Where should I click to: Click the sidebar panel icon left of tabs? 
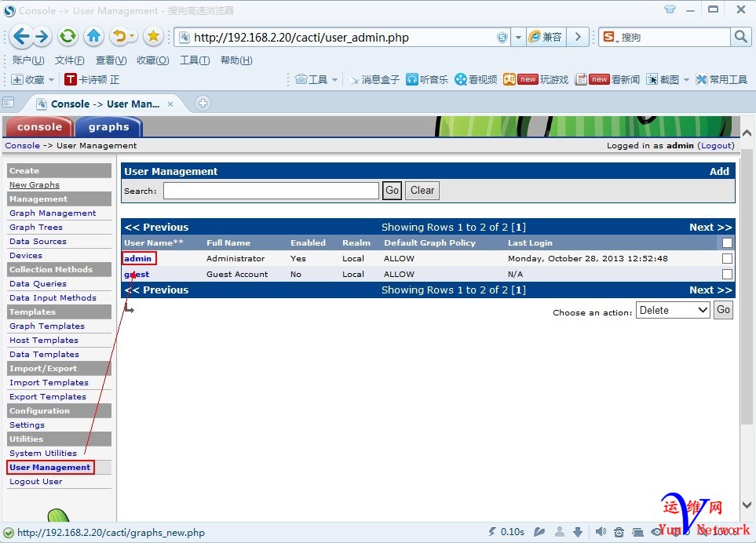(8, 103)
